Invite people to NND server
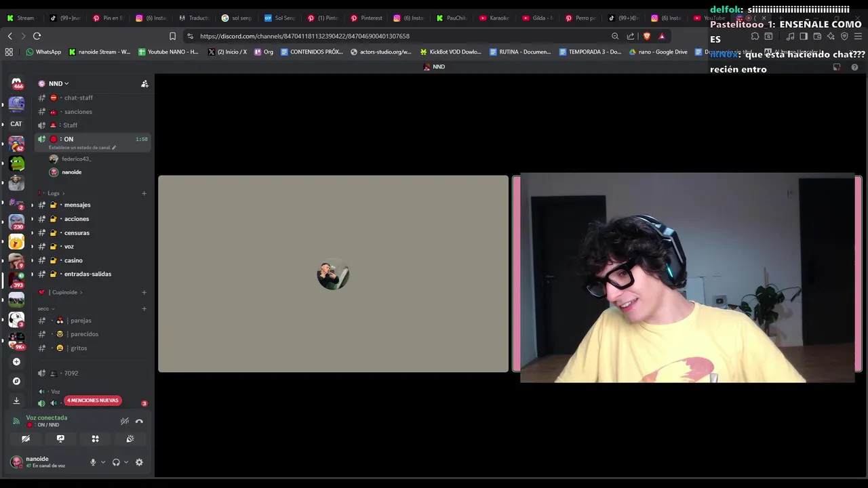 (144, 84)
